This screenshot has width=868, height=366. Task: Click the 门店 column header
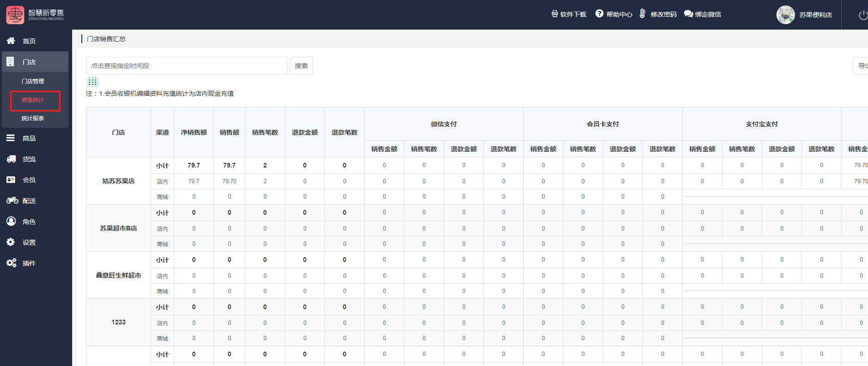point(118,132)
